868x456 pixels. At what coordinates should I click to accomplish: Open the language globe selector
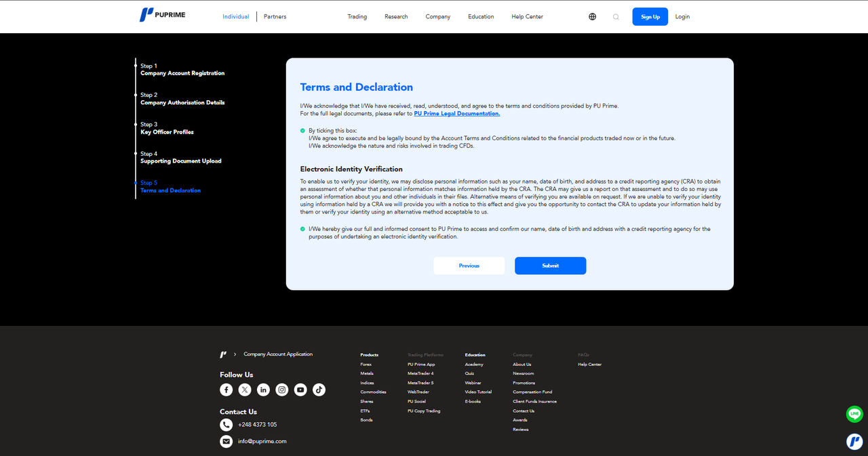point(592,17)
